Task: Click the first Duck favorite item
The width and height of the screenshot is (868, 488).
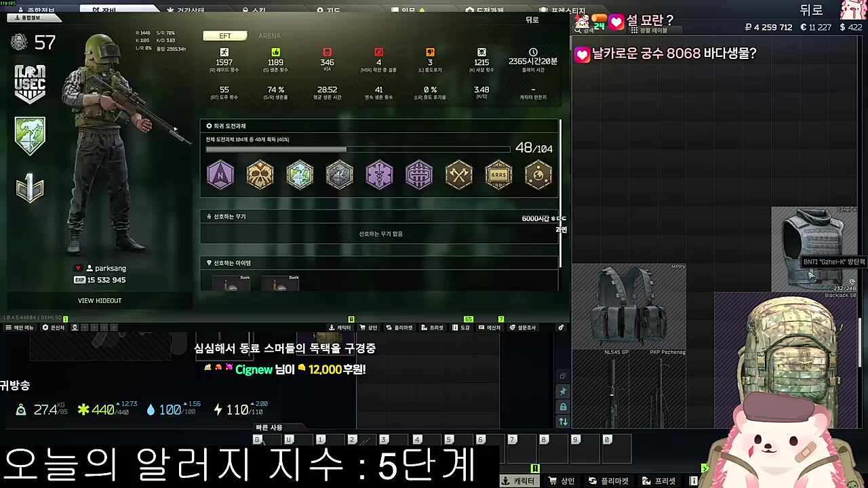Action: [x=231, y=283]
